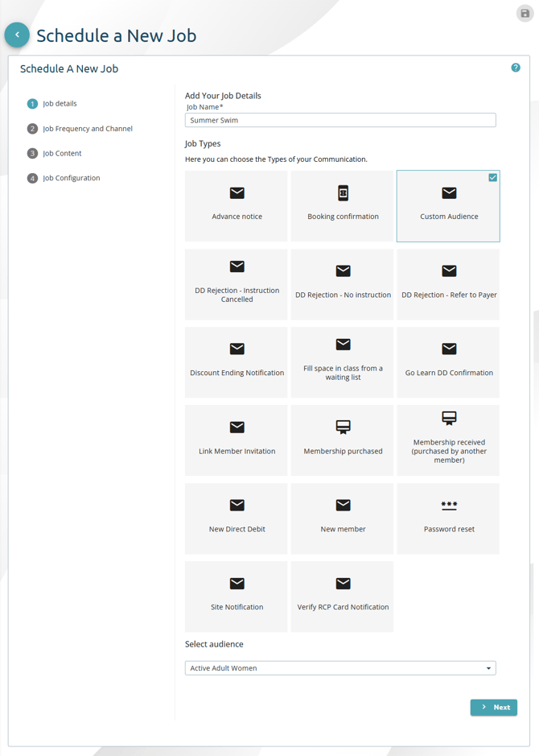
Task: Click the Link Member Invitation label text
Action: coord(237,452)
